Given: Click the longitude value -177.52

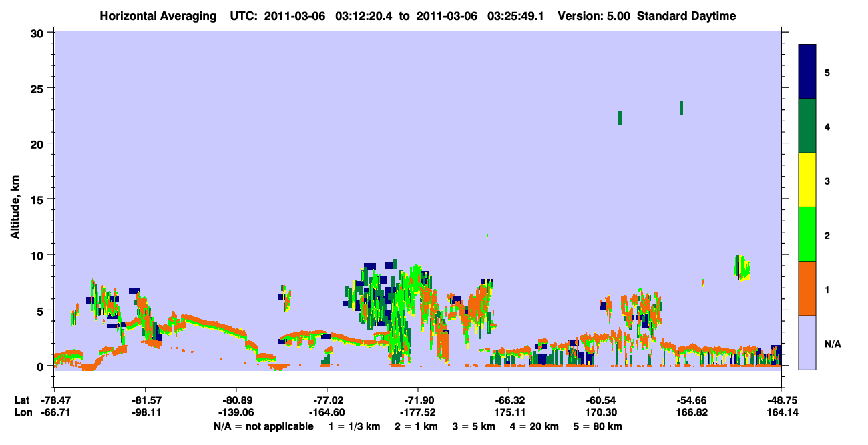Looking at the screenshot, I should coord(418,412).
